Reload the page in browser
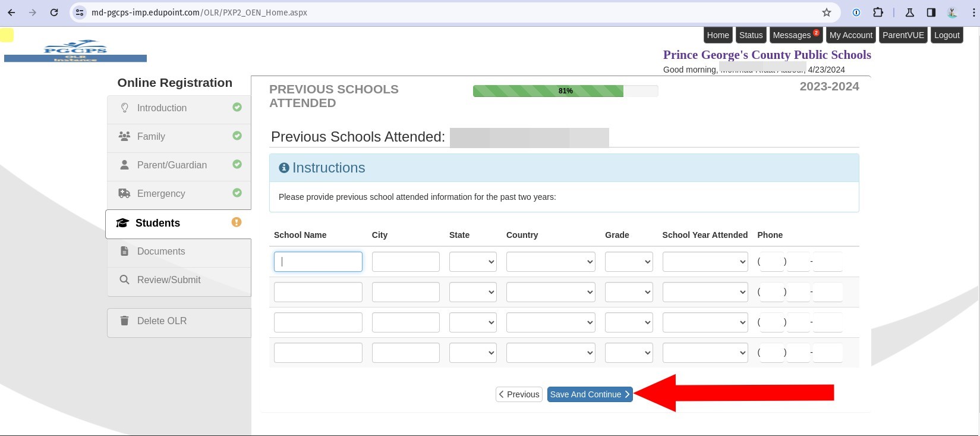 [x=54, y=12]
